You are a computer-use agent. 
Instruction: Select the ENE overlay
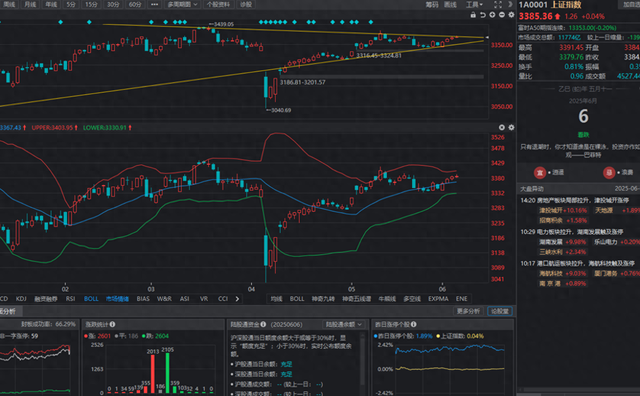[462, 299]
